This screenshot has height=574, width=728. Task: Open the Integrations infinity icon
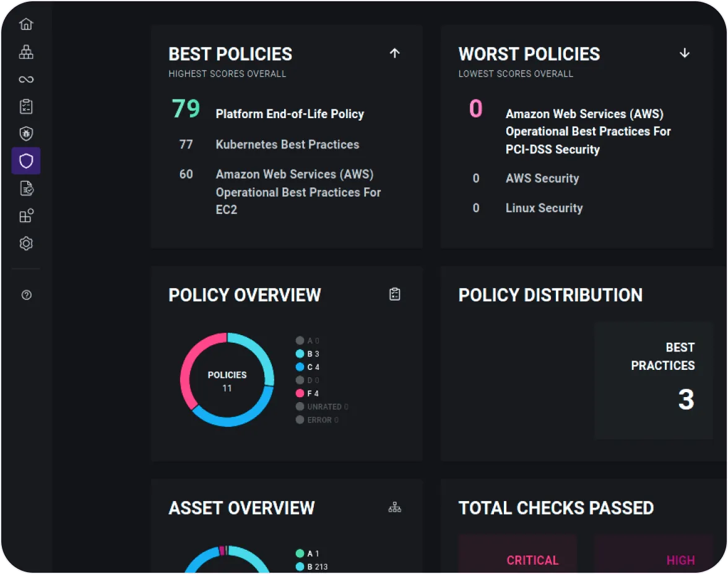point(26,79)
